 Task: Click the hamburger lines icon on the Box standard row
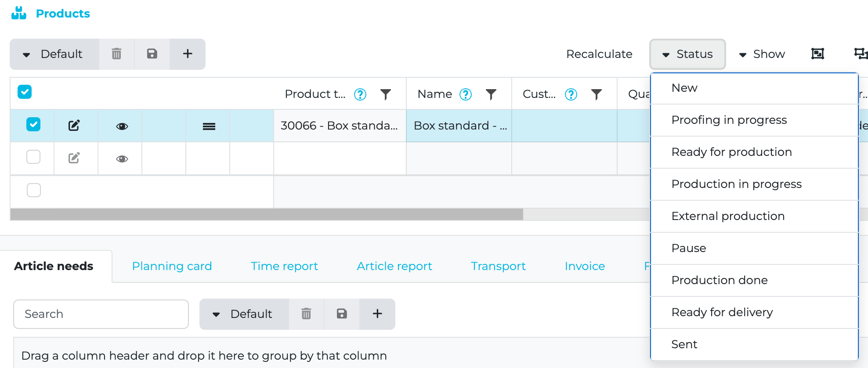click(x=209, y=126)
